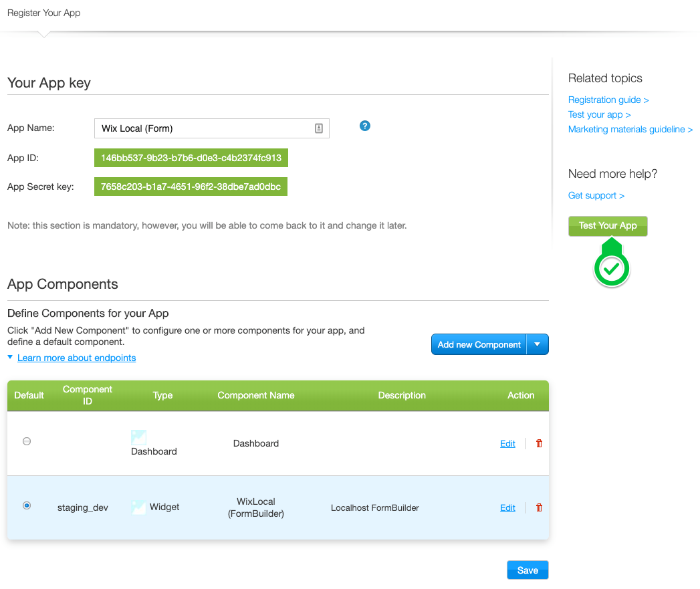
Task: Delete the staging_dev widget via trash icon
Action: [x=540, y=507]
